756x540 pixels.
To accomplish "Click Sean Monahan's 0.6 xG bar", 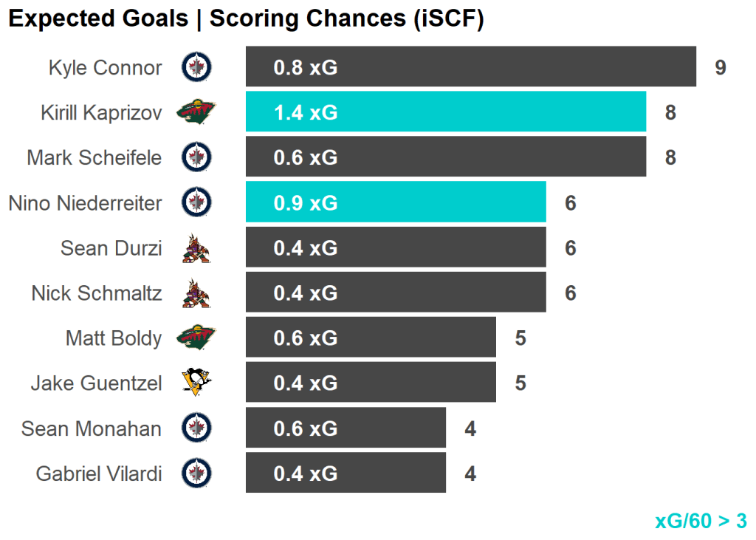I will click(x=346, y=428).
